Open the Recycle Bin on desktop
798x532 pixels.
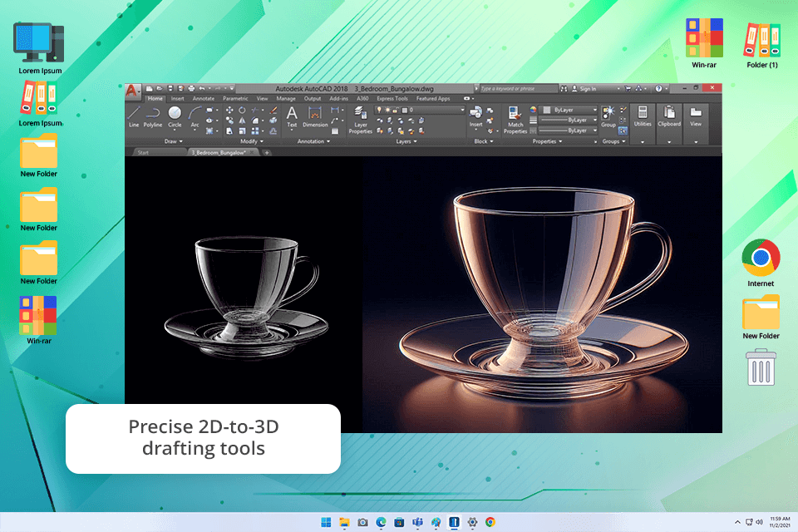tap(761, 367)
